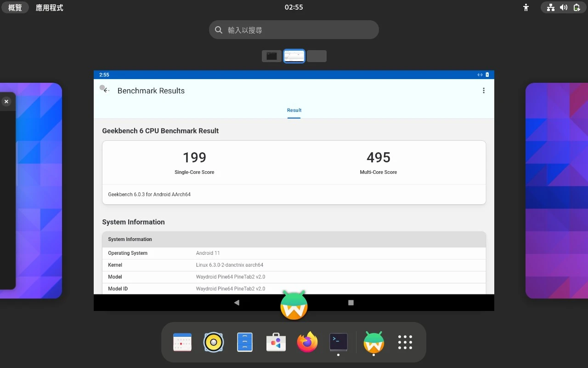Click the Android 11 value
588x368 pixels.
208,253
